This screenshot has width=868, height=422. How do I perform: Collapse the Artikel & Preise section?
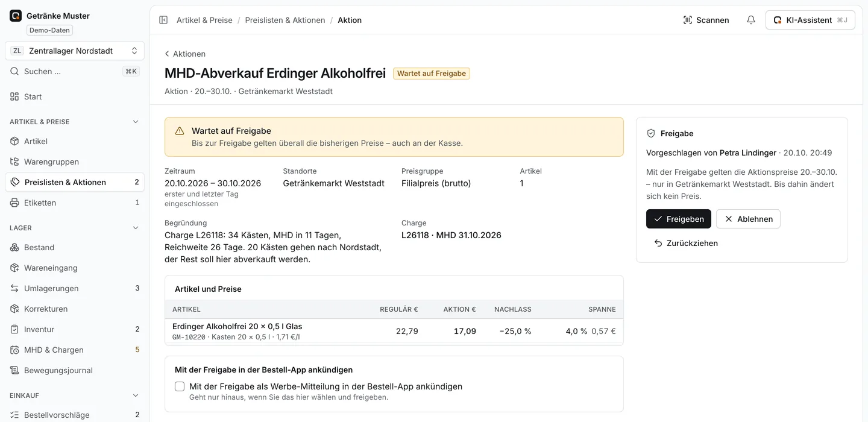click(x=135, y=122)
